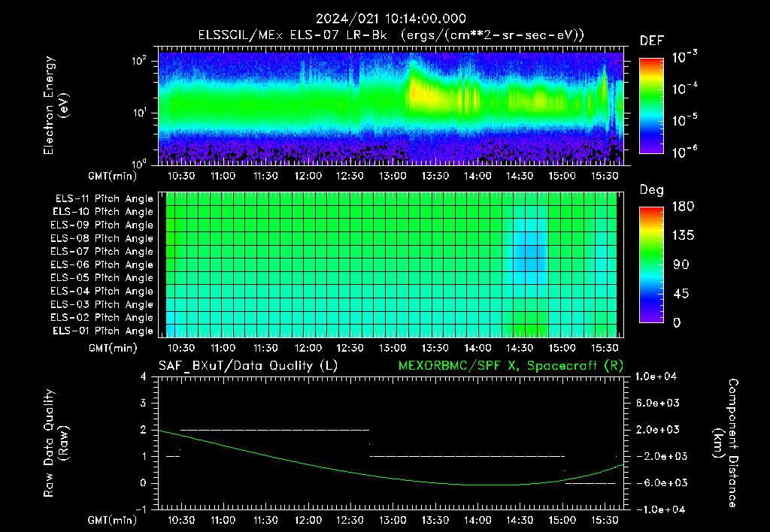This screenshot has width=770, height=532.
Task: Click the 11:00 tick under the bottom plot
Action: click(x=223, y=520)
